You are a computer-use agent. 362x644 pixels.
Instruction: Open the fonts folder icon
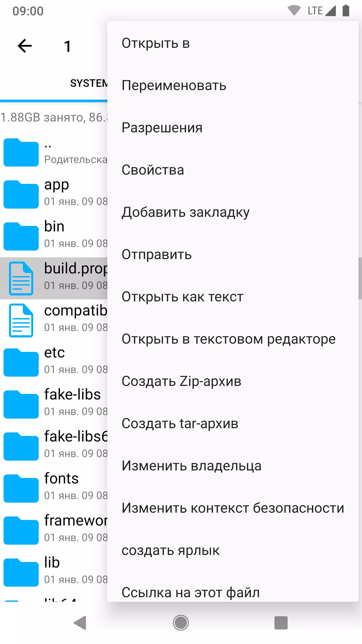click(21, 488)
